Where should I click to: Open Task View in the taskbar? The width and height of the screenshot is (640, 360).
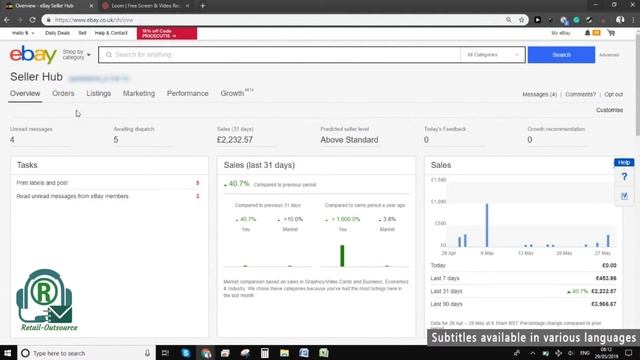[165, 353]
